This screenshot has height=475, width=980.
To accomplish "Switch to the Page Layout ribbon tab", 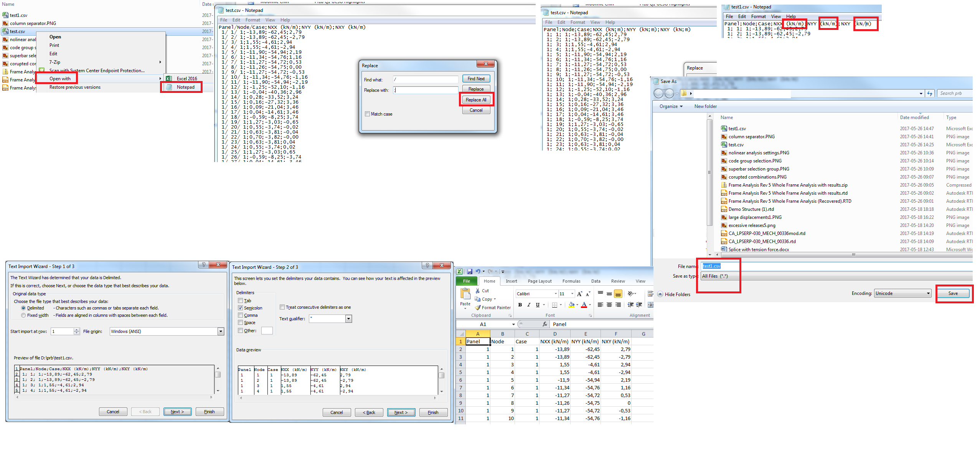I will click(539, 281).
